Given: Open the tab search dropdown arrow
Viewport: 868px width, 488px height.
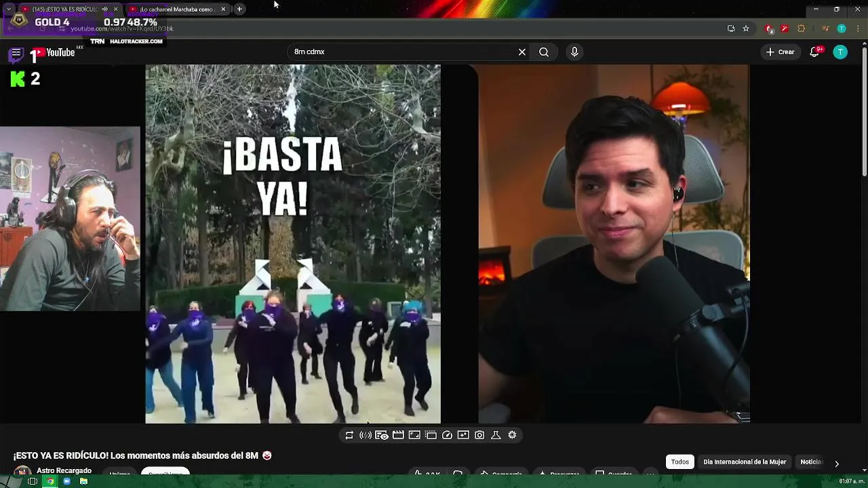Looking at the screenshot, I should point(8,9).
